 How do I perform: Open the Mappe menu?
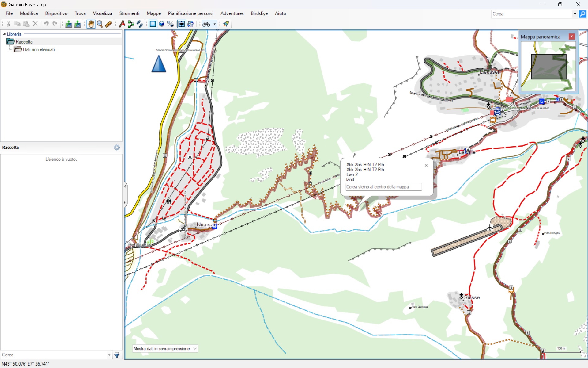(x=153, y=13)
